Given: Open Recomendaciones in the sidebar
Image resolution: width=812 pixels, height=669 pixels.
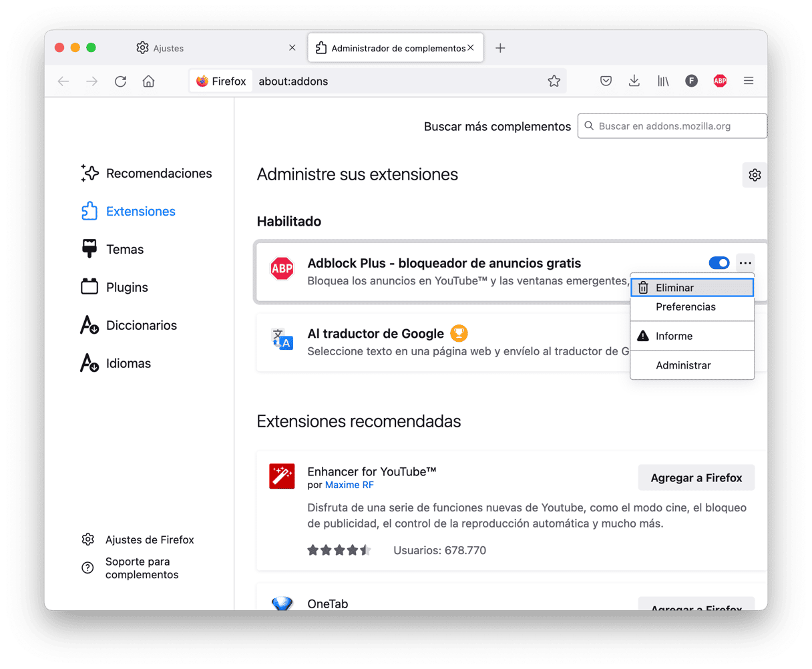Looking at the screenshot, I should pyautogui.click(x=146, y=174).
